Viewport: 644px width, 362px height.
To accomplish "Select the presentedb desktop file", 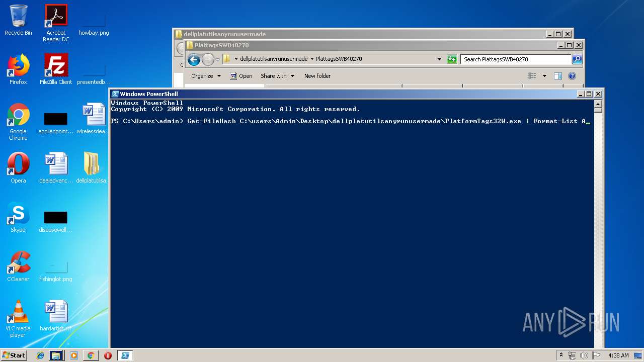I will [94, 72].
